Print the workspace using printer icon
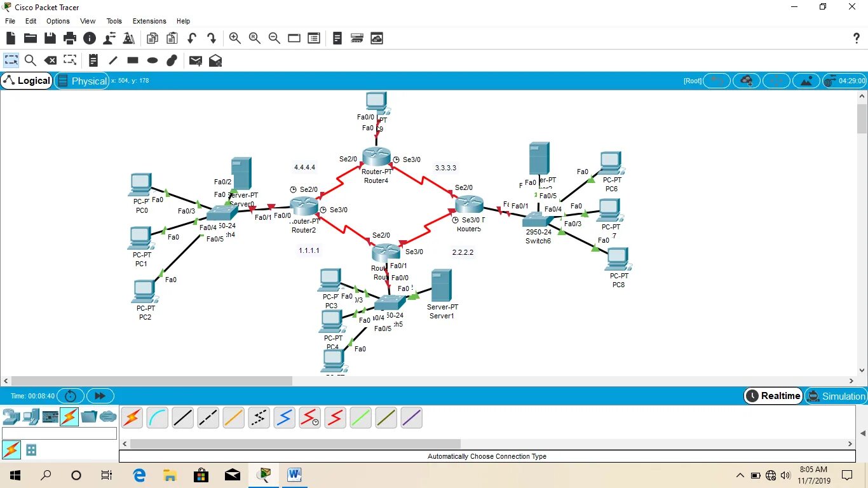 70,38
